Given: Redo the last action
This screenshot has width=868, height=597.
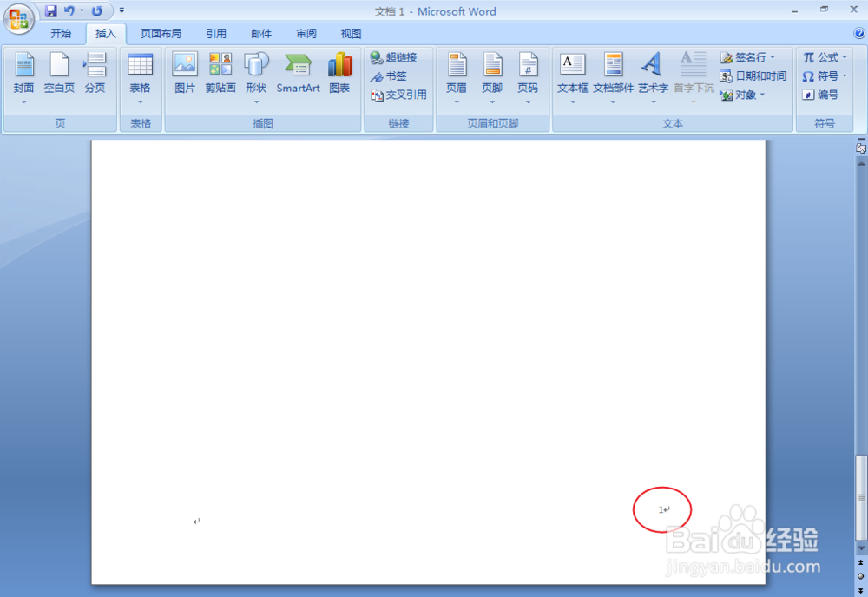Looking at the screenshot, I should click(97, 10).
